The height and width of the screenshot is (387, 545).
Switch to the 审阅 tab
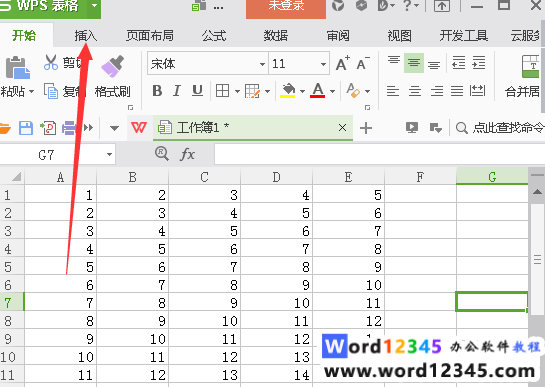coord(338,35)
